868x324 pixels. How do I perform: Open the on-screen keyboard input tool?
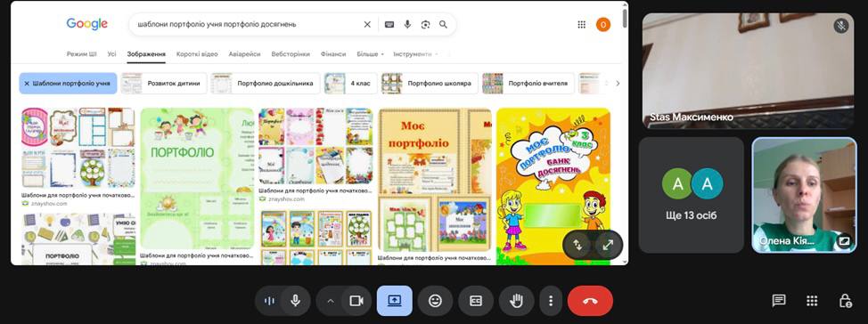pyautogui.click(x=389, y=24)
